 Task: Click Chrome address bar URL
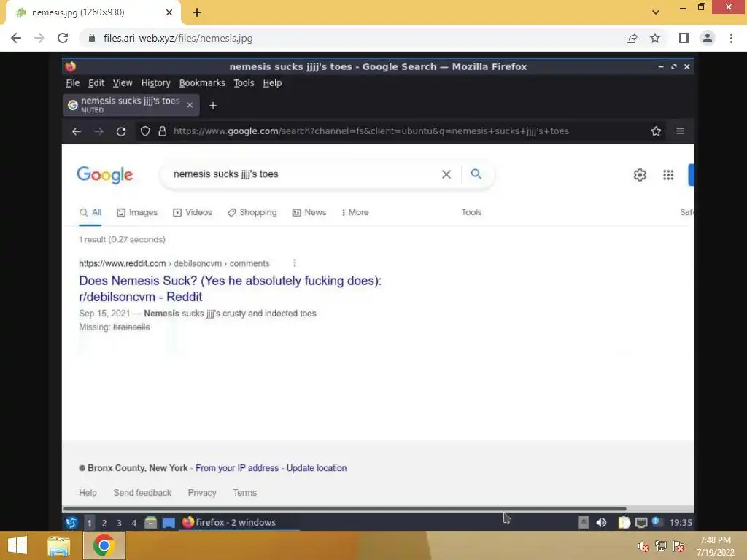tap(178, 38)
